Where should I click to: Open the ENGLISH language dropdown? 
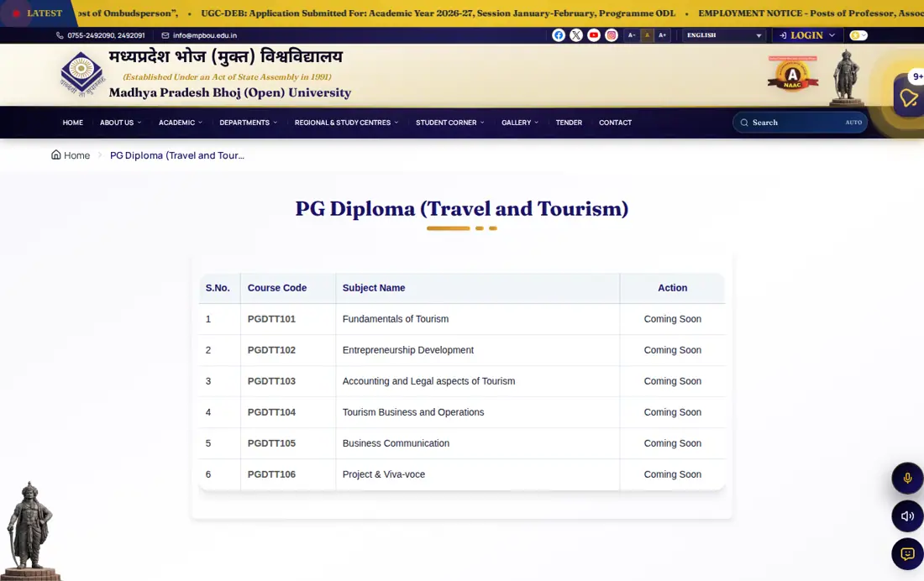click(724, 35)
